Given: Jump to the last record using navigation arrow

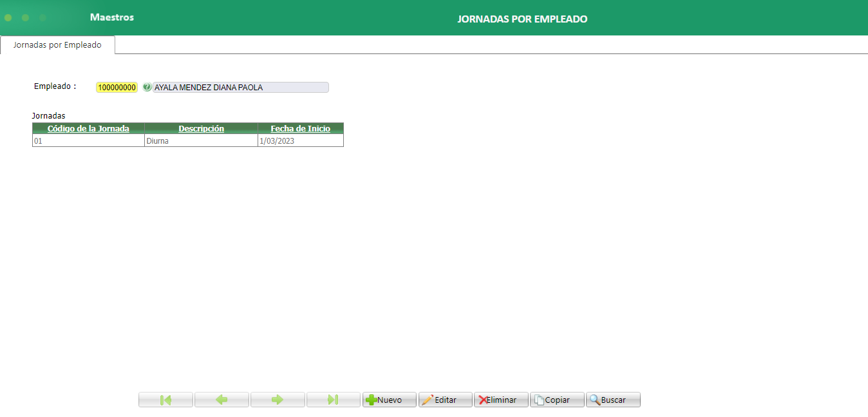Looking at the screenshot, I should (x=333, y=400).
